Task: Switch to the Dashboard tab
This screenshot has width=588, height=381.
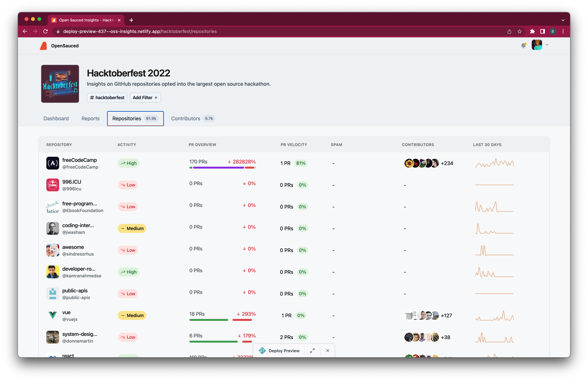Action: pos(56,118)
